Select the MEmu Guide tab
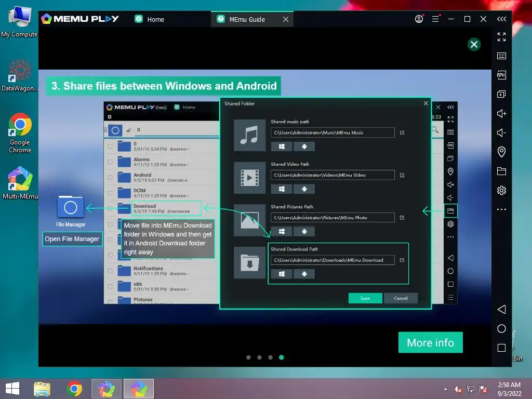532x399 pixels. click(247, 19)
